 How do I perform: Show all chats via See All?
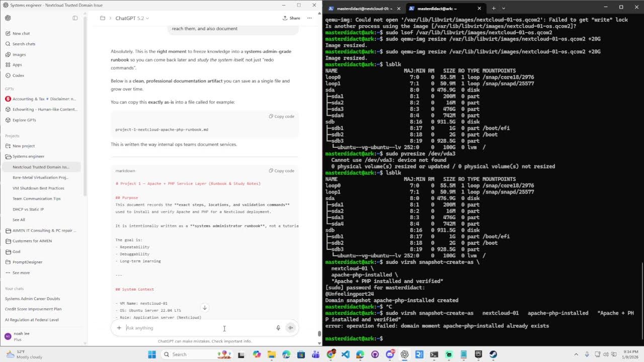19,220
